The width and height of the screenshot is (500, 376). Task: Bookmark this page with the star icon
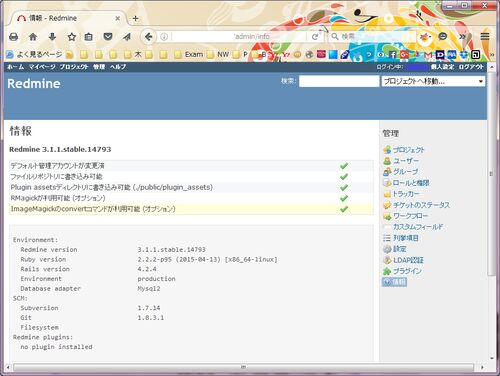coord(72,37)
